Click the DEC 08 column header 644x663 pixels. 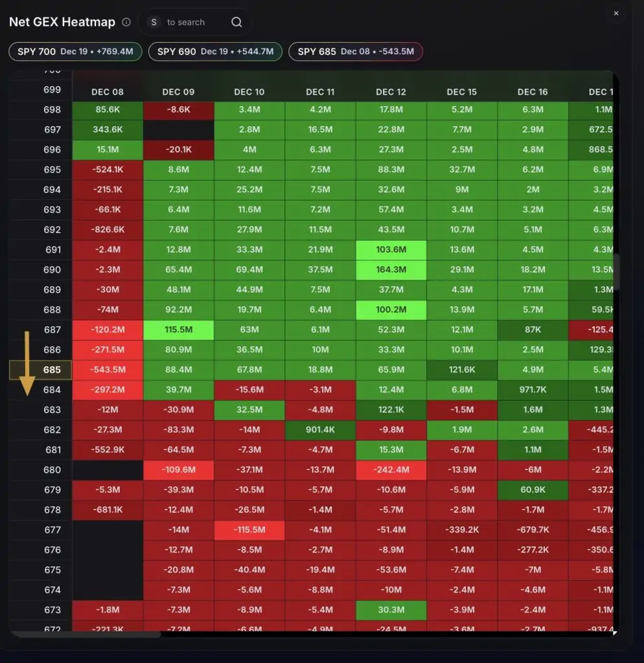[108, 92]
